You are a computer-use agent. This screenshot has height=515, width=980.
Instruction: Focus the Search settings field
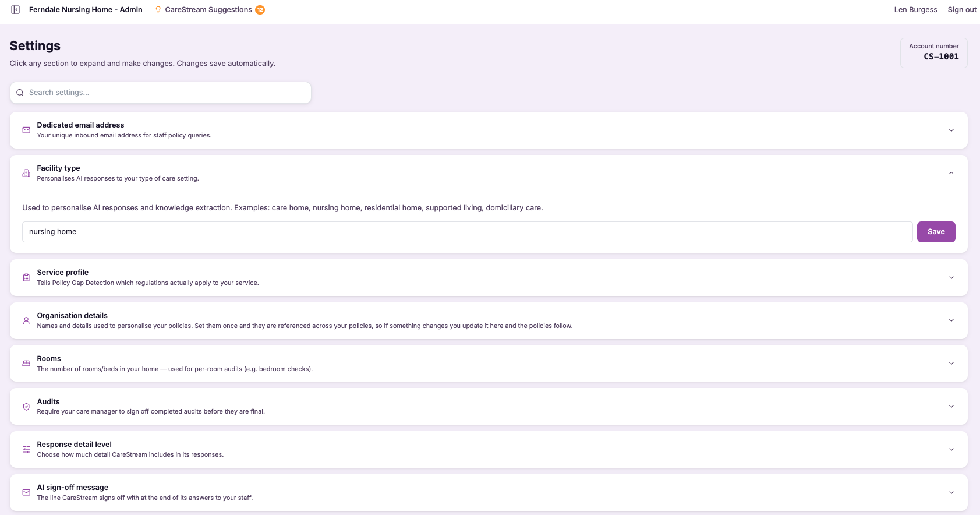click(161, 93)
